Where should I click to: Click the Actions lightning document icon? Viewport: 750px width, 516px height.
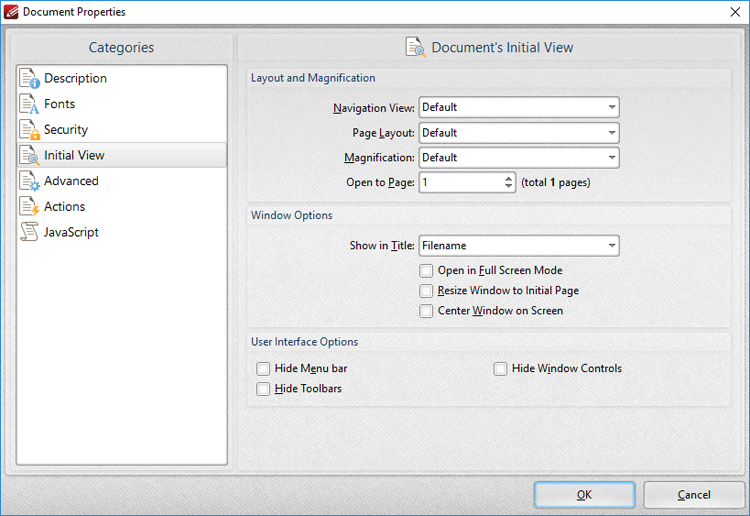coord(30,207)
